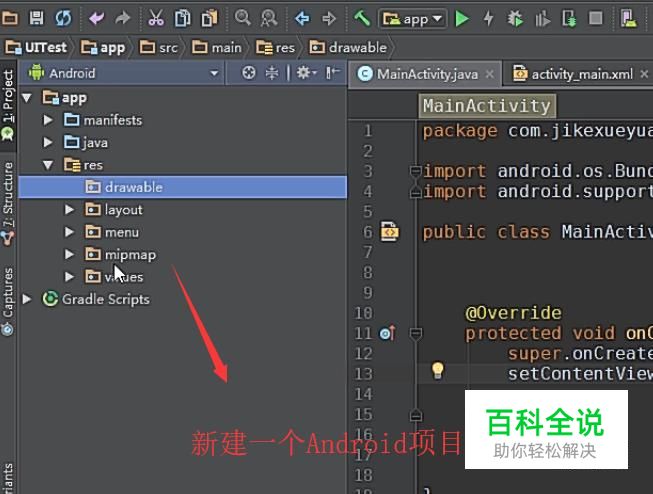
Task: Debug app with the bug icon
Action: [515, 19]
